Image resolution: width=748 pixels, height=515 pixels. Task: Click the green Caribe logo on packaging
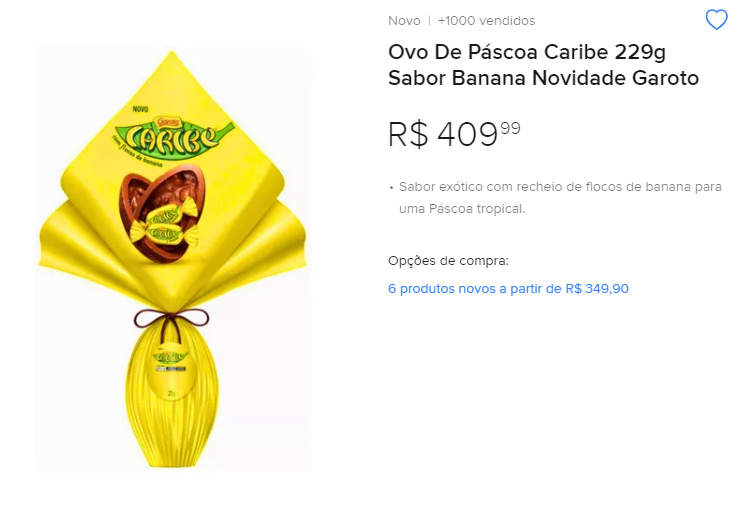pos(174,136)
